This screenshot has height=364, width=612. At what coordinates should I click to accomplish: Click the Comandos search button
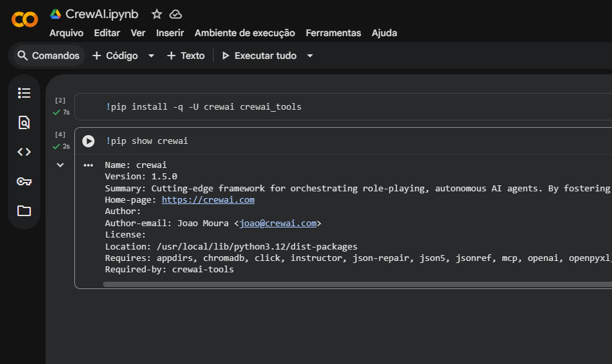(49, 56)
